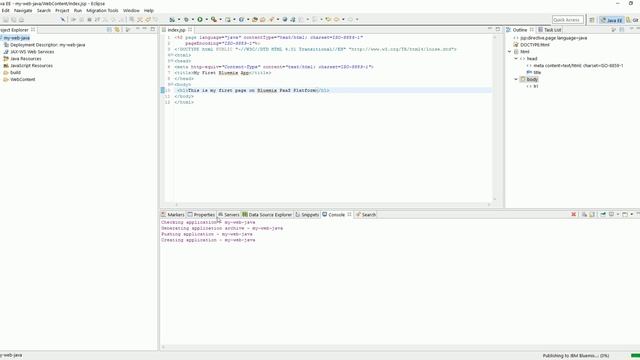Click Link with Editor icon in Project Explorer
The height and width of the screenshot is (360, 640).
pos(117,29)
